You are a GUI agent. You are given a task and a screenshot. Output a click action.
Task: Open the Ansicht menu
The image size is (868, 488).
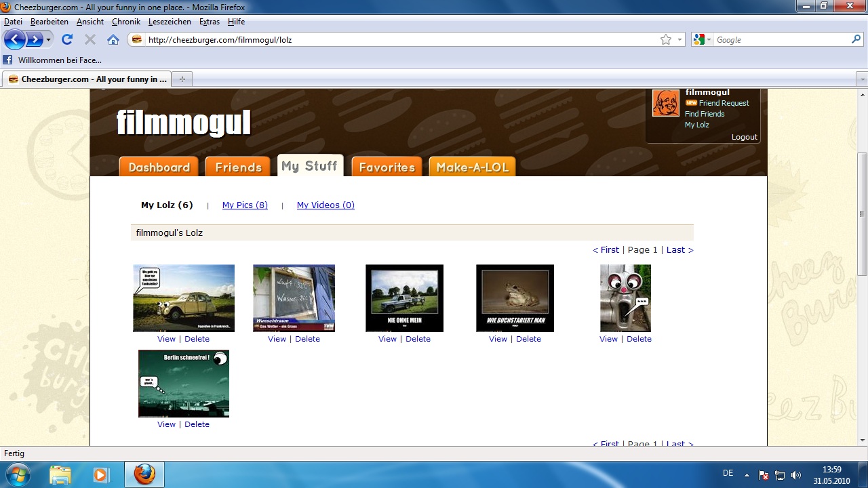90,22
